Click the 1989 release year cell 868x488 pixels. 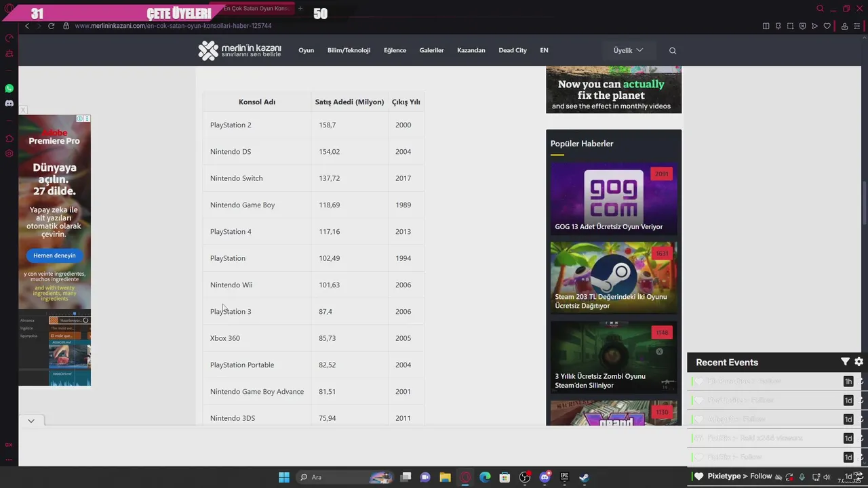[406, 205]
